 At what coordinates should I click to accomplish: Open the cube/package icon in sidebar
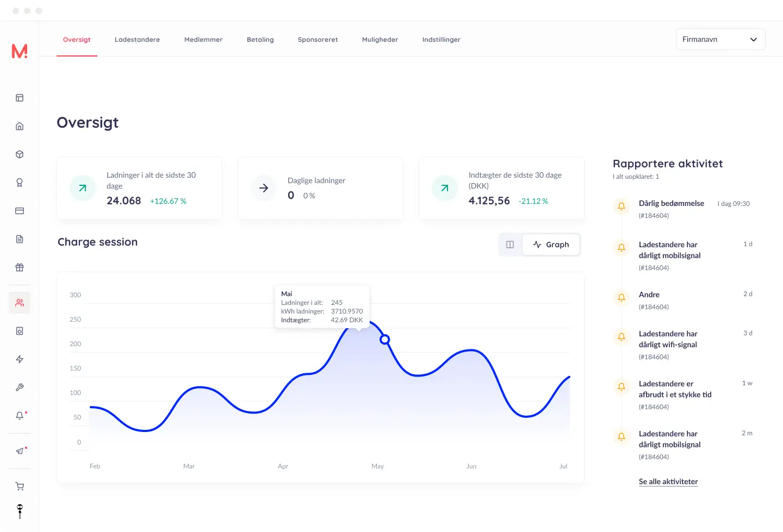[x=20, y=154]
